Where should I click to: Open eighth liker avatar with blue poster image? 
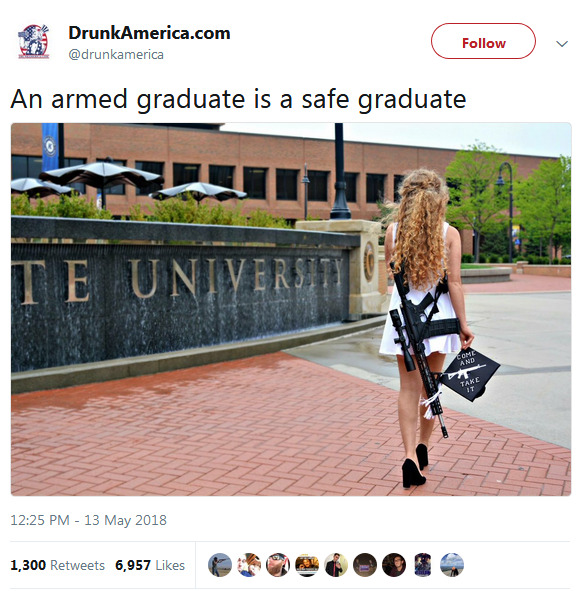pos(423,565)
